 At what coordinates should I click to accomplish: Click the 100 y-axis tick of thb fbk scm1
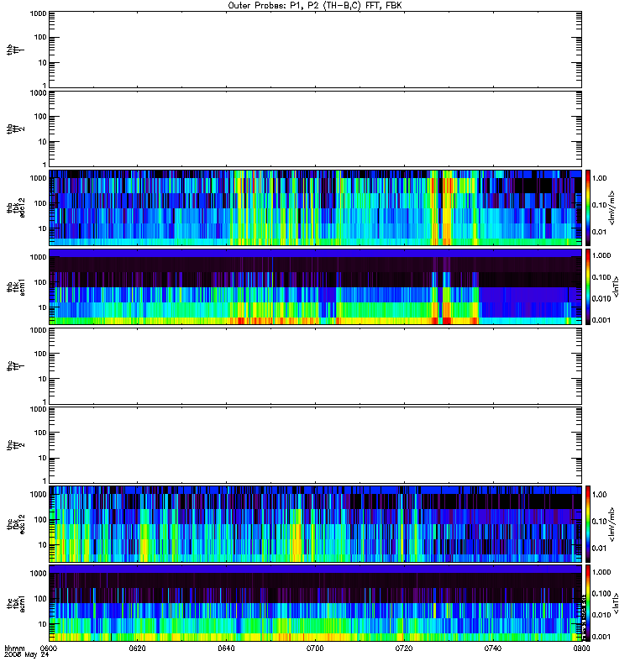tap(40, 282)
